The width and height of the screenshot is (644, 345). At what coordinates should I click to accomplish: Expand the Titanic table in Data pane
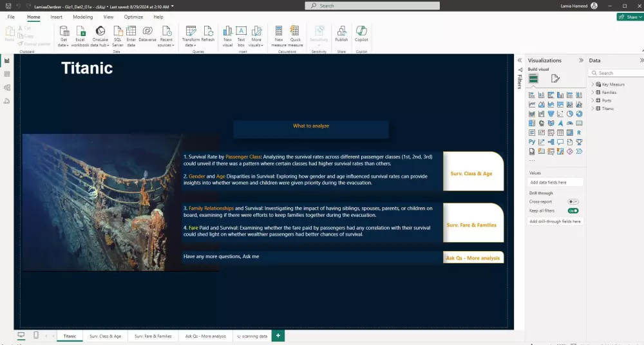(x=592, y=108)
